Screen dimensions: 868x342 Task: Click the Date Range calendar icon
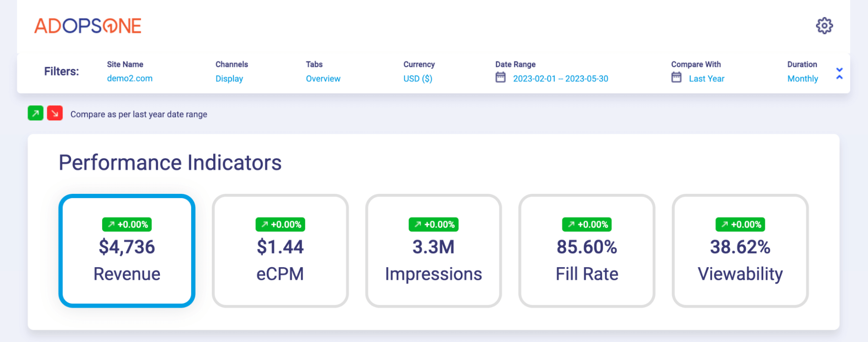pyautogui.click(x=500, y=78)
